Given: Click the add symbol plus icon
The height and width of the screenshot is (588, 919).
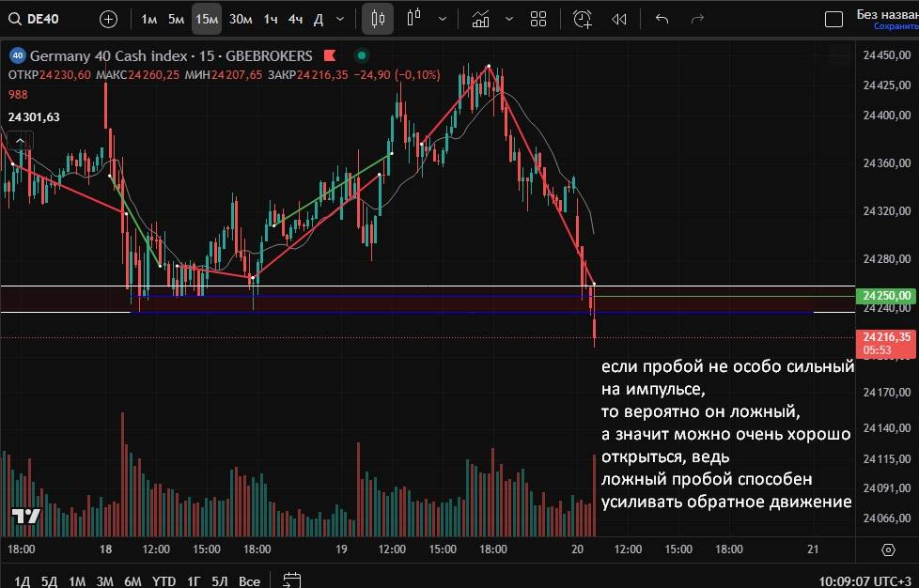Looking at the screenshot, I should coord(109,19).
